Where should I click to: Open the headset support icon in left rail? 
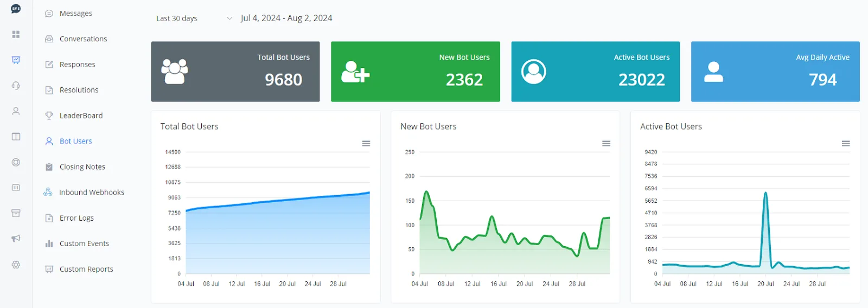point(16,86)
